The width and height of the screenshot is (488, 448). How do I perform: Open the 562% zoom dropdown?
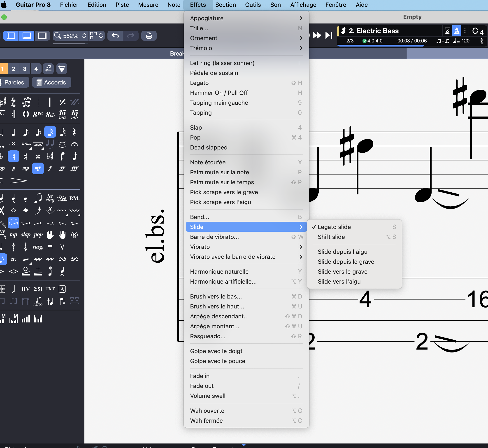pyautogui.click(x=70, y=36)
